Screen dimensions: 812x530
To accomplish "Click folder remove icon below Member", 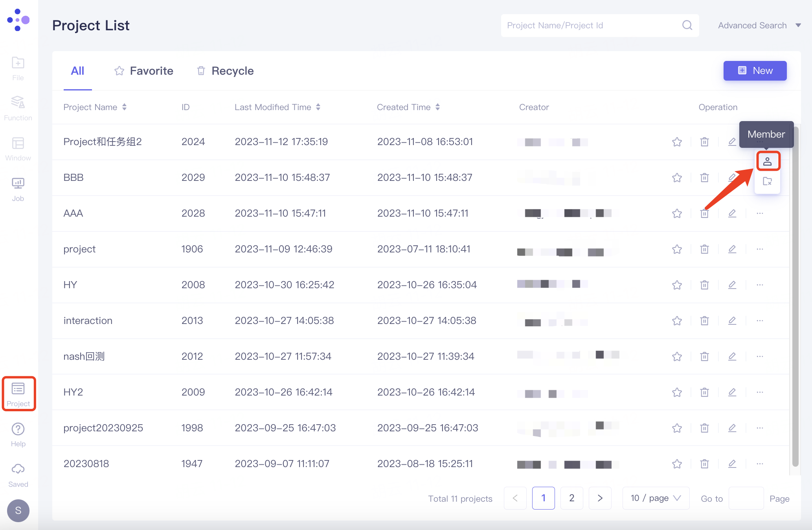I will (x=767, y=181).
